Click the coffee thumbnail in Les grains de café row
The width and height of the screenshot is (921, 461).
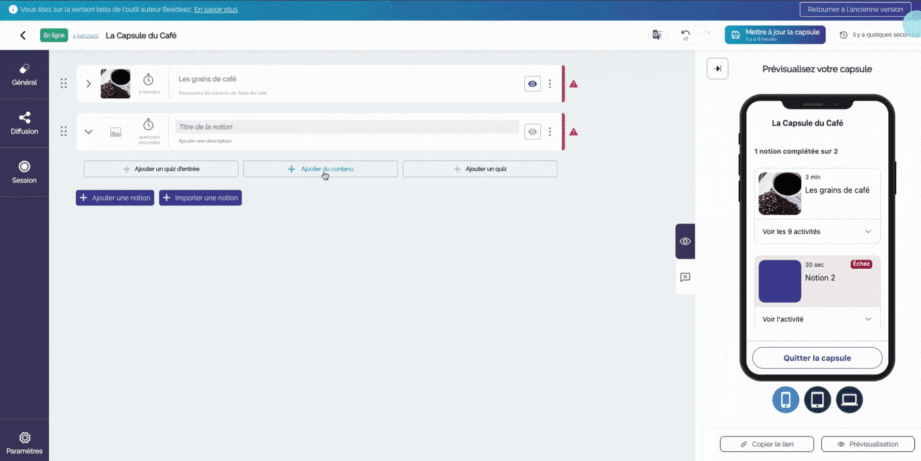pyautogui.click(x=115, y=83)
